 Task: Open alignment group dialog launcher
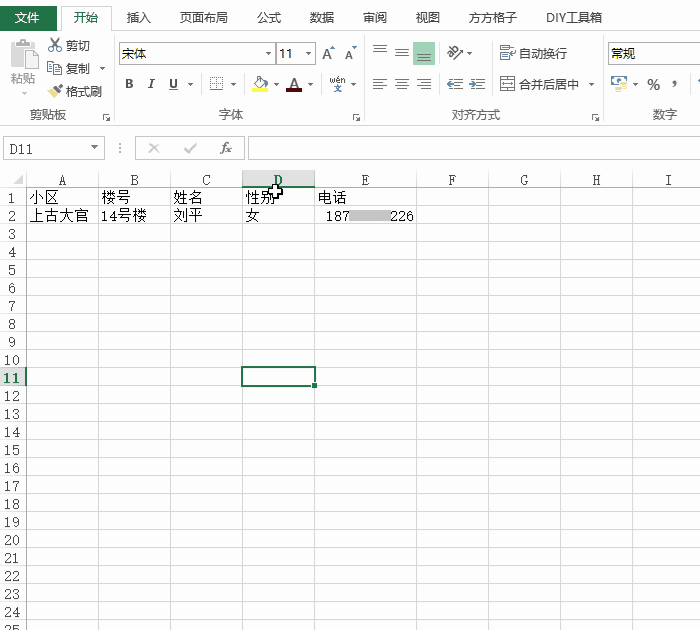[x=595, y=117]
